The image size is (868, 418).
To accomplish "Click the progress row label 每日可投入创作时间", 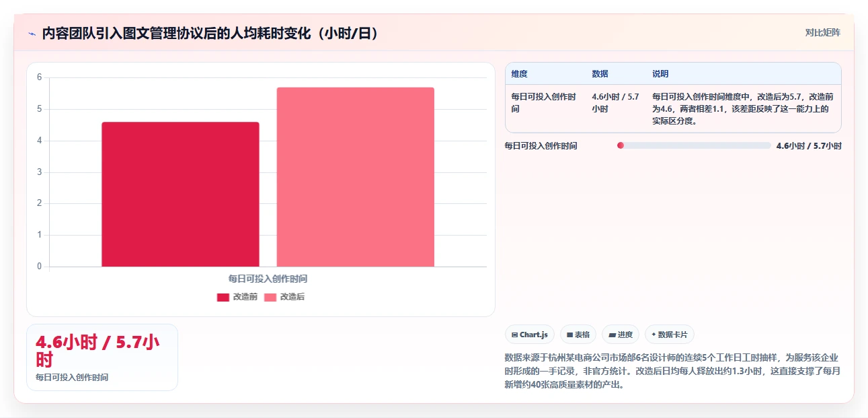I will pyautogui.click(x=541, y=145).
